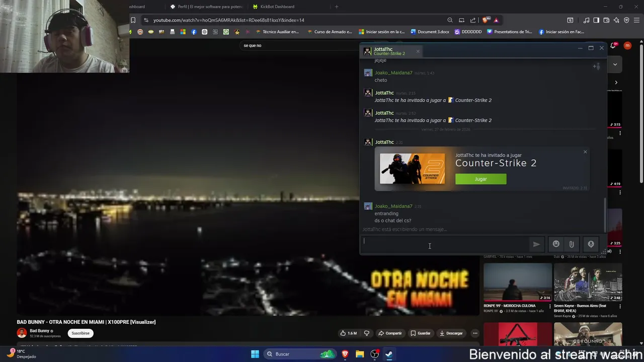Open Steam from the taskbar
The height and width of the screenshot is (362, 644).
(389, 354)
